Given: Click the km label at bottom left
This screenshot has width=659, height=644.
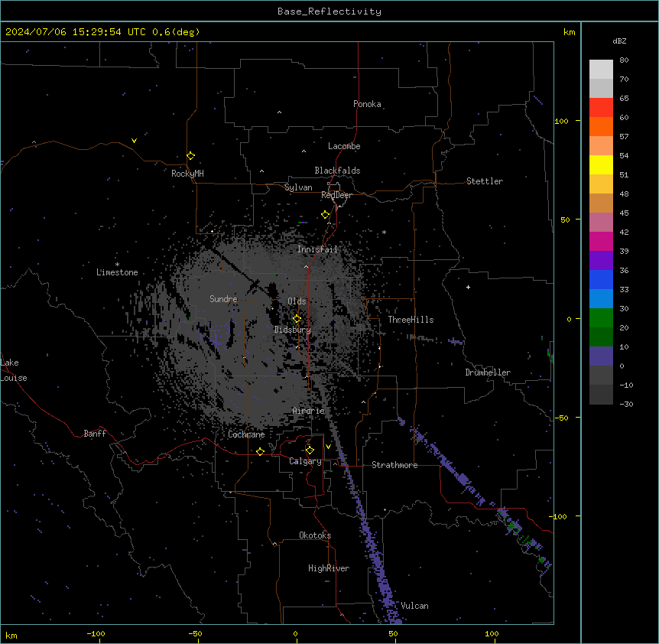Looking at the screenshot, I should click(x=11, y=635).
